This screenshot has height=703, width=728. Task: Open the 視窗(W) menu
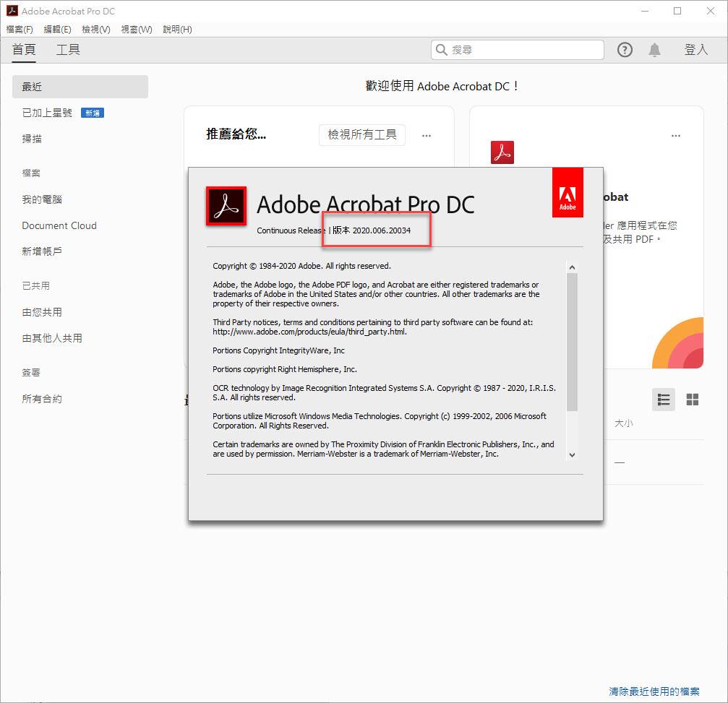coord(137,29)
